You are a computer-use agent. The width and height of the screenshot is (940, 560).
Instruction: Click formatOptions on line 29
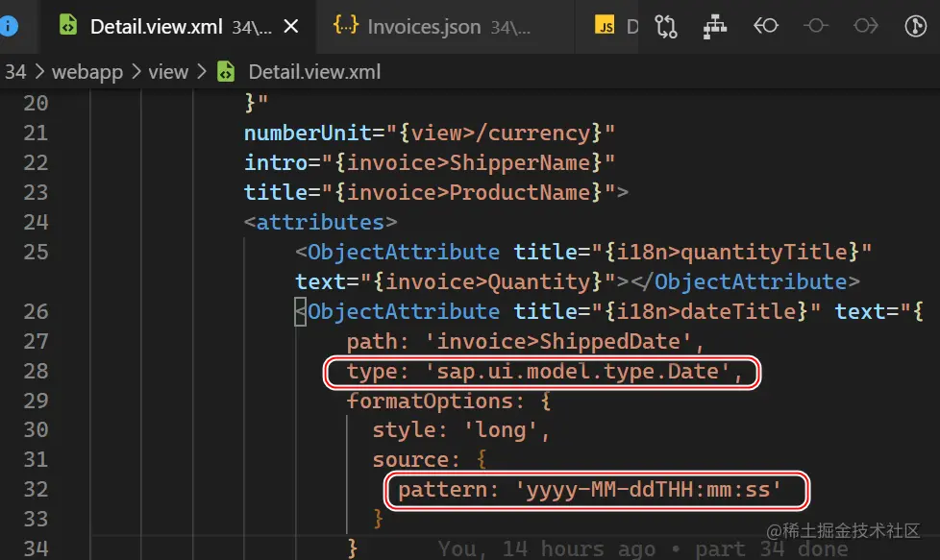[430, 402]
